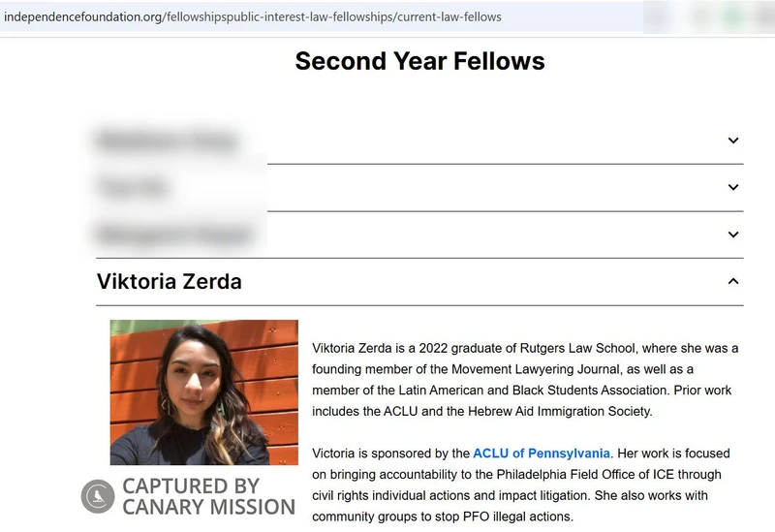The width and height of the screenshot is (775, 532).
Task: Expand the first blurred fellow's chevron
Action: (x=733, y=141)
